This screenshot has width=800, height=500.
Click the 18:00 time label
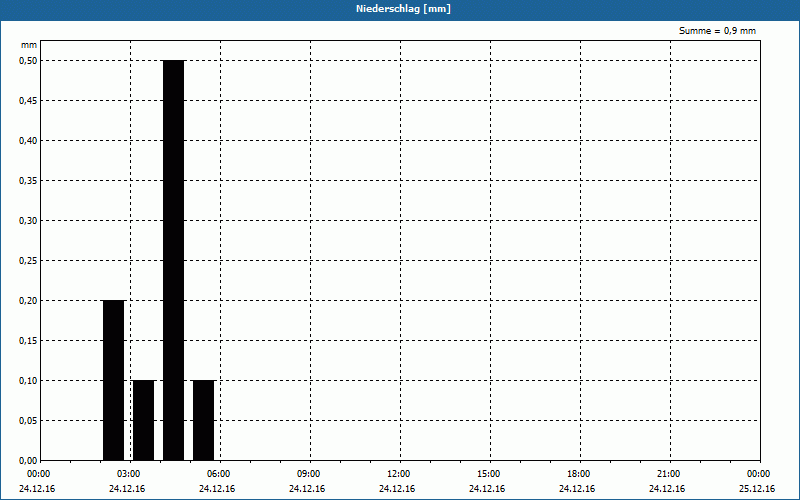pos(579,474)
